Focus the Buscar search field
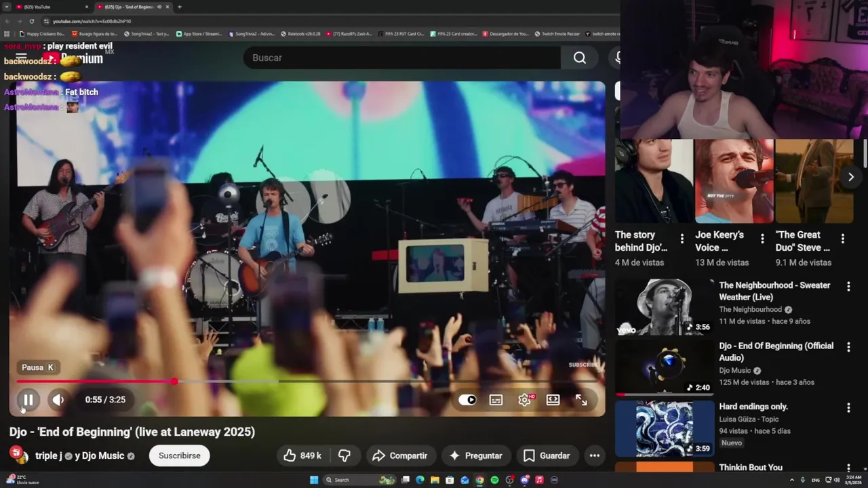The width and height of the screenshot is (868, 488). click(402, 58)
